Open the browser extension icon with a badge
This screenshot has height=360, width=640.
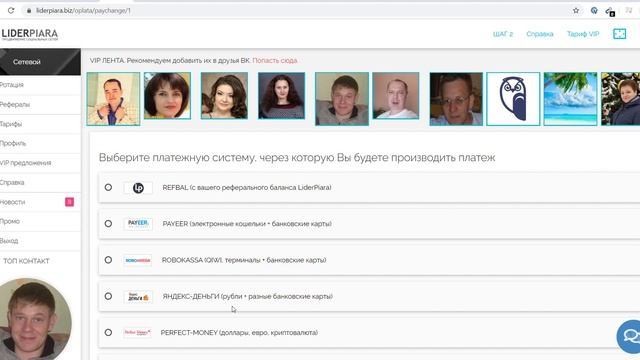(610, 11)
